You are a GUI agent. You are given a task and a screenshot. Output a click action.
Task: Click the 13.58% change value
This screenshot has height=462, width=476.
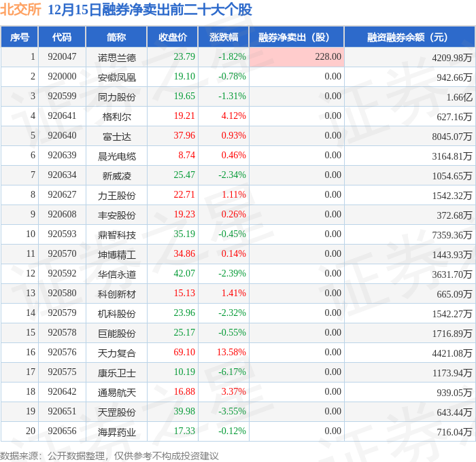click(231, 353)
